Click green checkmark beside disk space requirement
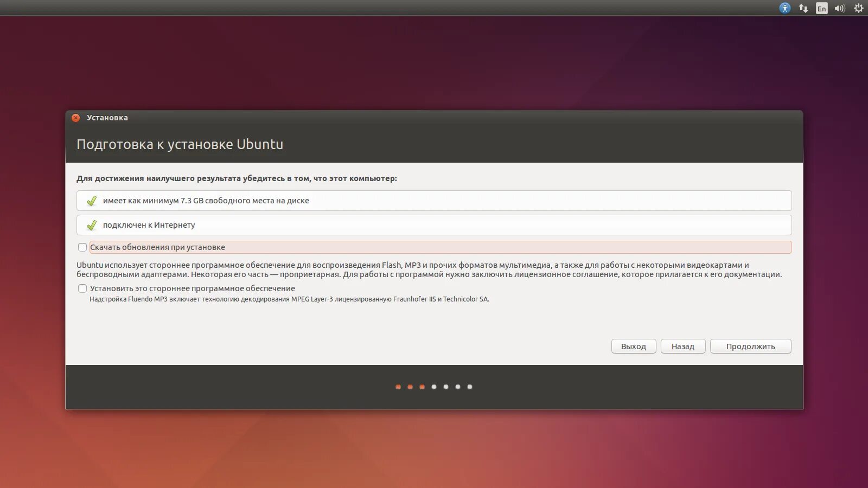 [x=92, y=201]
